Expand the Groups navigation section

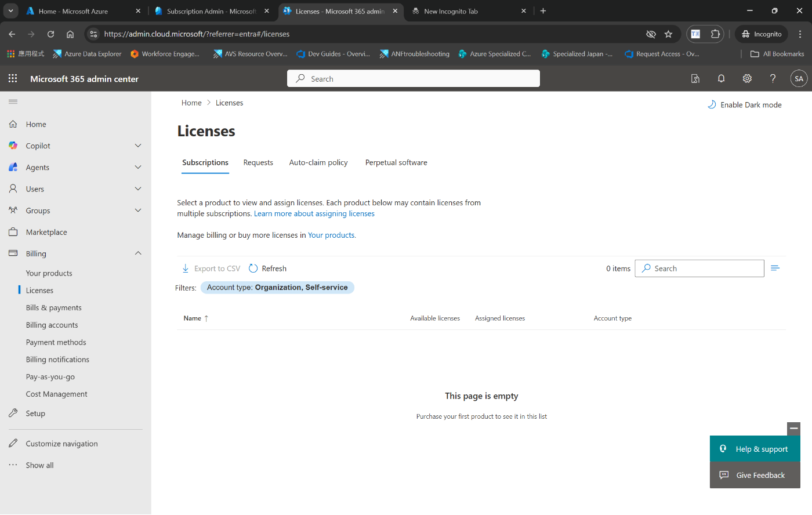coord(138,211)
